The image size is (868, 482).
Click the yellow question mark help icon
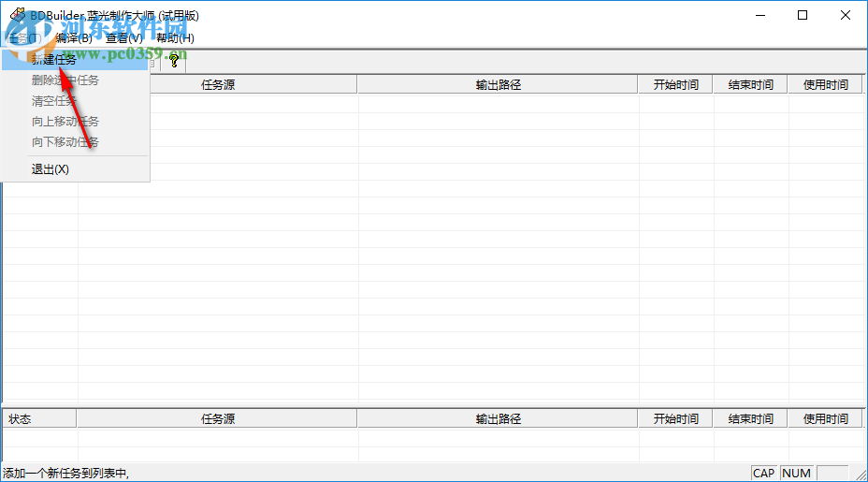pyautogui.click(x=174, y=61)
